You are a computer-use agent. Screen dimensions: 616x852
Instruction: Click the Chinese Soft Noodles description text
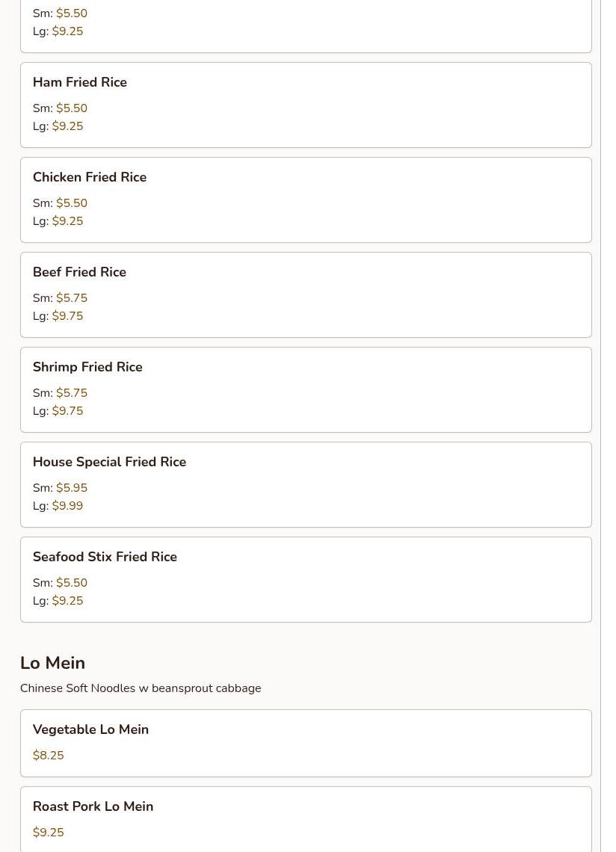click(x=141, y=688)
